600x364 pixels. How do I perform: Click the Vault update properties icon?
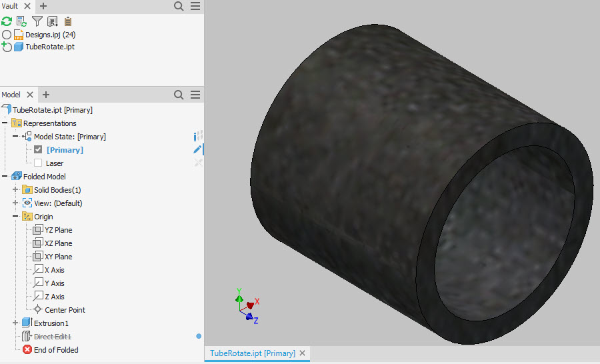pyautogui.click(x=21, y=21)
